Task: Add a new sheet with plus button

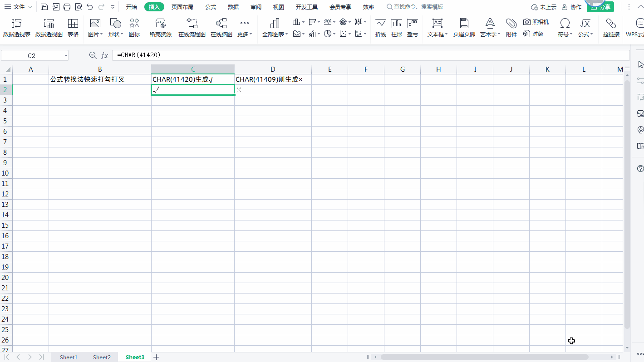Action: pyautogui.click(x=157, y=357)
